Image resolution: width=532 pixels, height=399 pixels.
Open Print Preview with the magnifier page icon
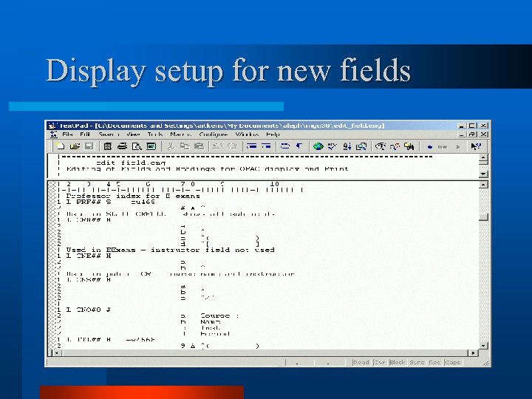coord(137,146)
